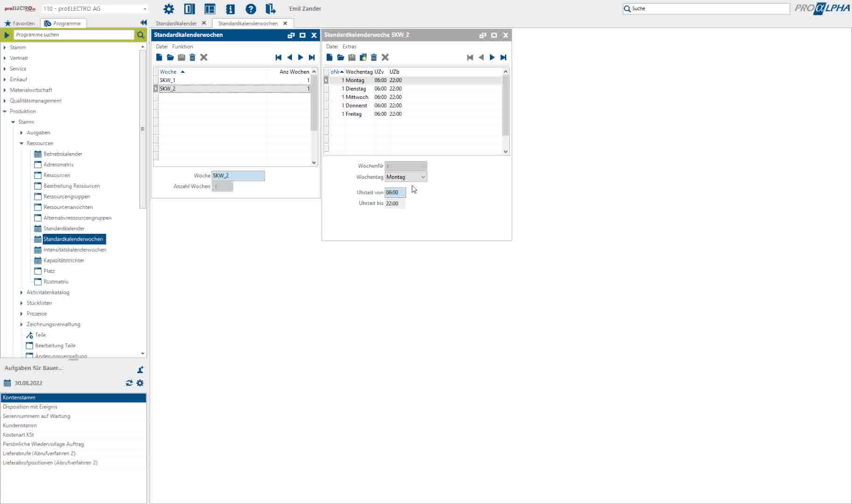Viewport: 852px width, 504px height.
Task: Click the Uhrzeit von field 06:00
Action: pyautogui.click(x=395, y=192)
